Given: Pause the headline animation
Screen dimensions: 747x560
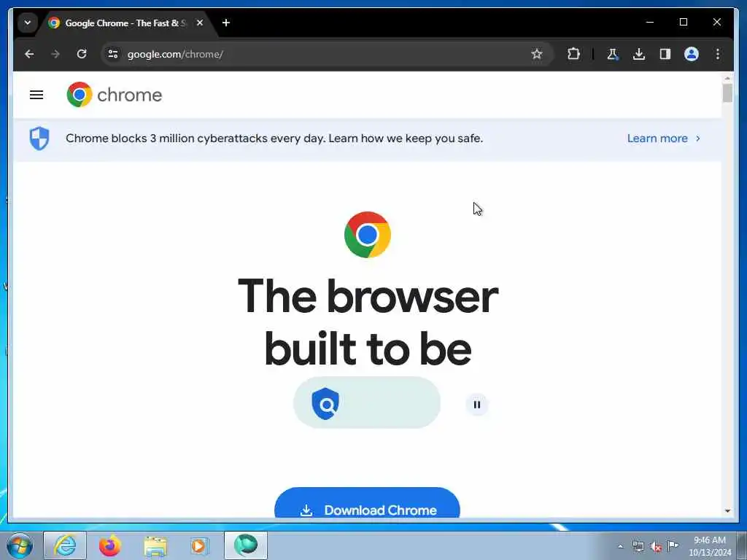Looking at the screenshot, I should point(477,405).
